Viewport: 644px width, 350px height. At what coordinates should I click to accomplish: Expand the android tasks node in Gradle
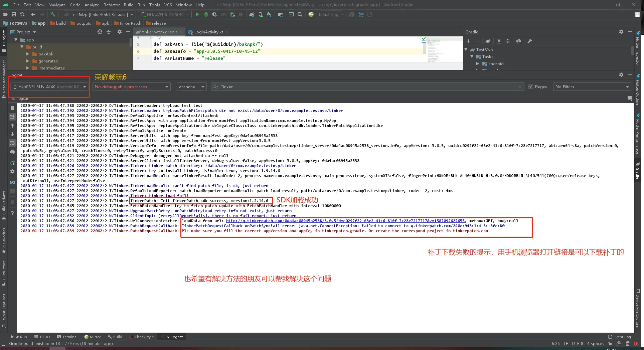[x=478, y=63]
